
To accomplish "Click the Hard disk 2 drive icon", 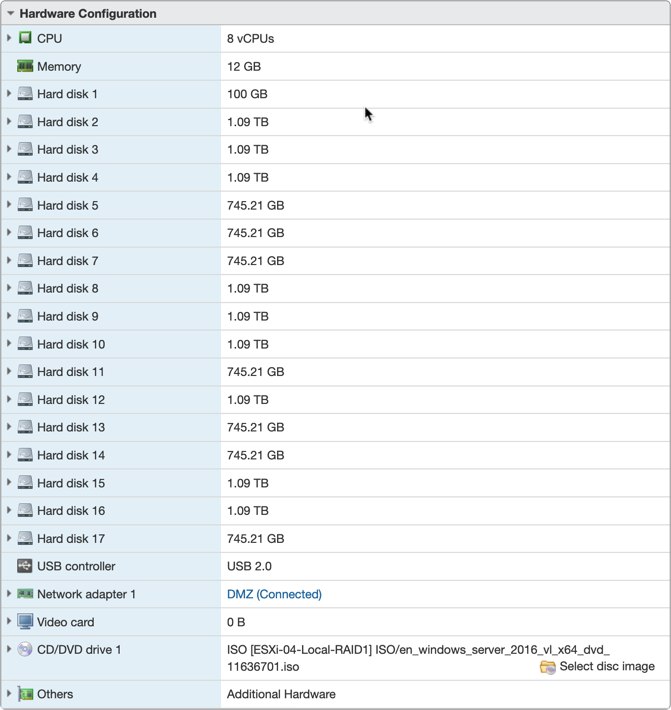I will tap(25, 122).
